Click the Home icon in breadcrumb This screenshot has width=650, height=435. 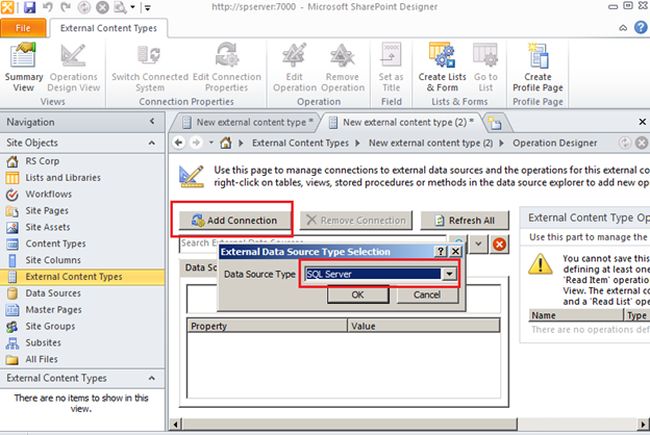point(226,143)
